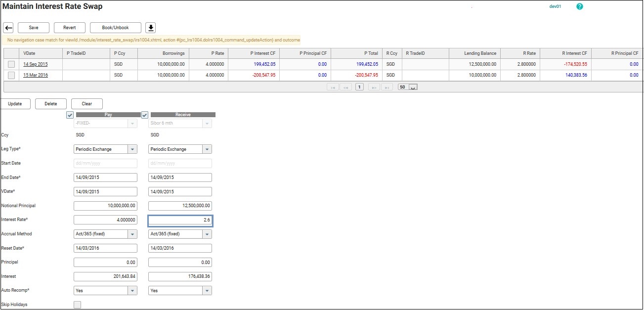644x311 pixels.
Task: Select page 1 in the paginator
Action: [360, 87]
